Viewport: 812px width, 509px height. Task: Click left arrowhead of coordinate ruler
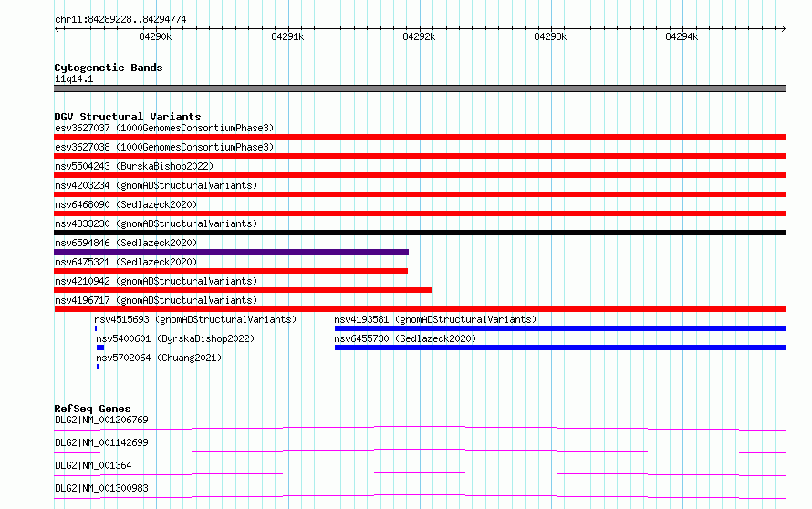click(x=57, y=28)
